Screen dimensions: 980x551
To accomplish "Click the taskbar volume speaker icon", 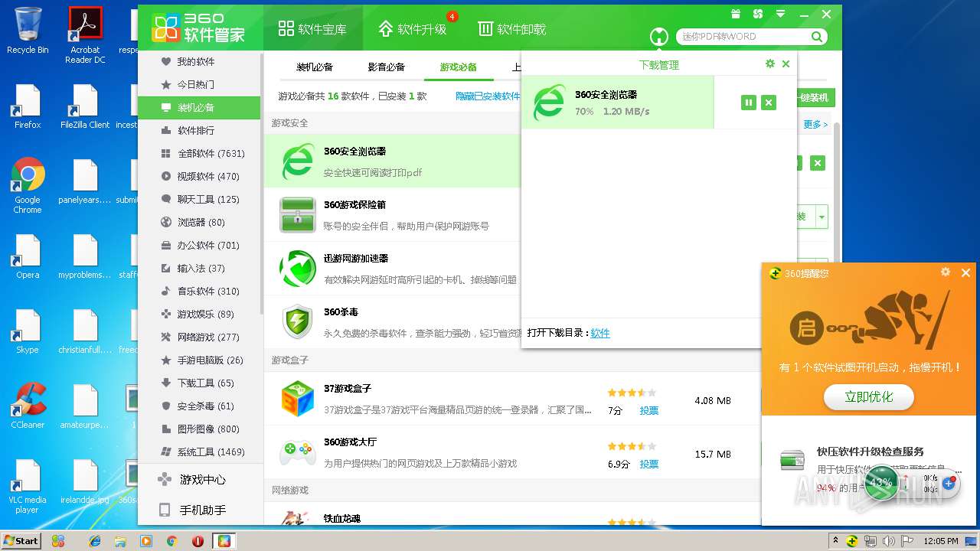I will [x=889, y=541].
